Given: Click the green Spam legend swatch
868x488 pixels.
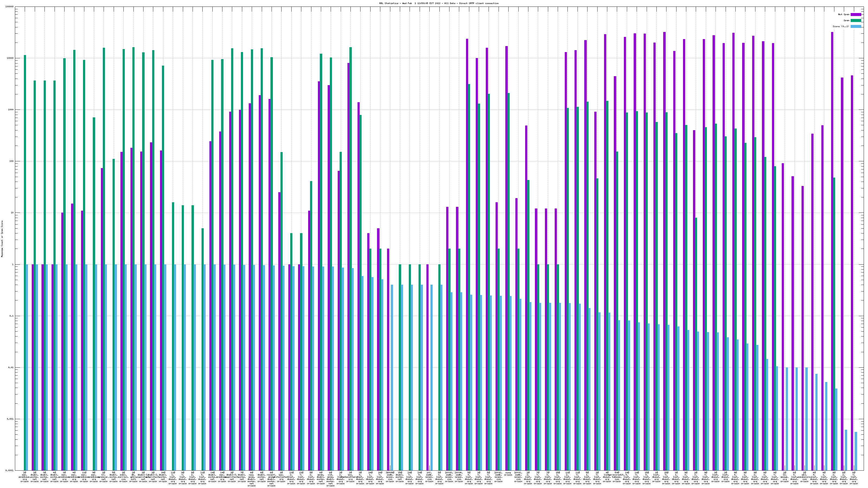Looking at the screenshot, I should (856, 21).
